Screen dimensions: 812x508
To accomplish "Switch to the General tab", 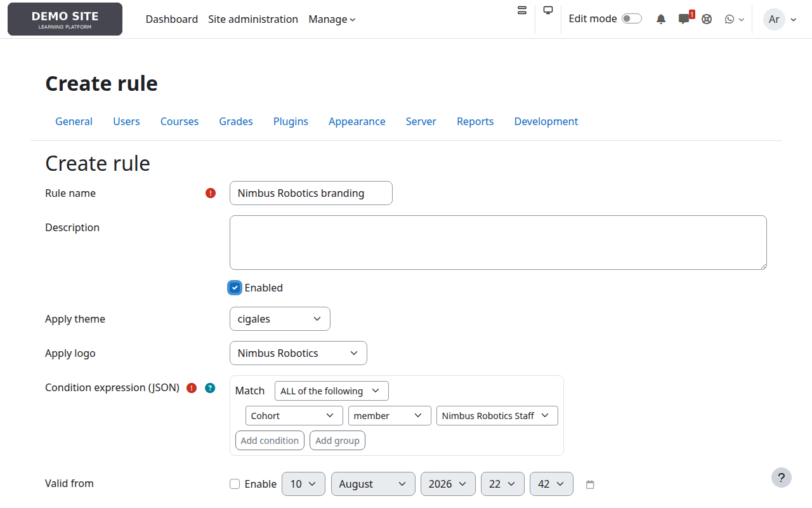I will point(74,121).
